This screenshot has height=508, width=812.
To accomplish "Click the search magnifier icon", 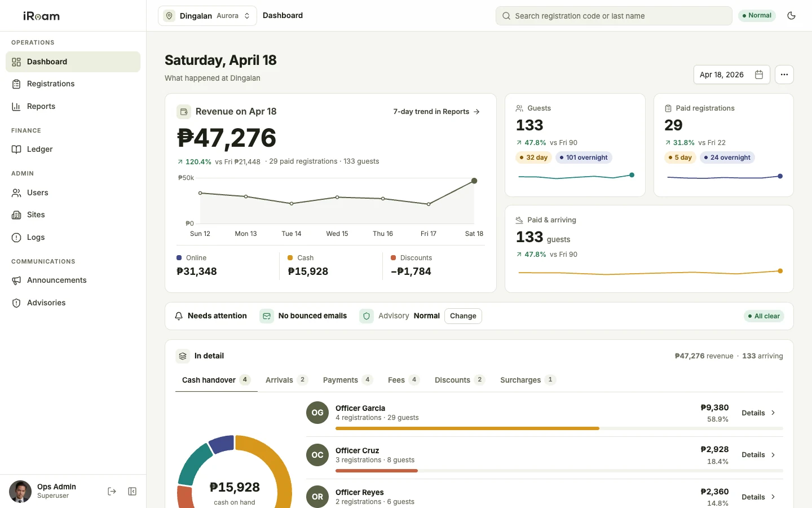I will (506, 16).
